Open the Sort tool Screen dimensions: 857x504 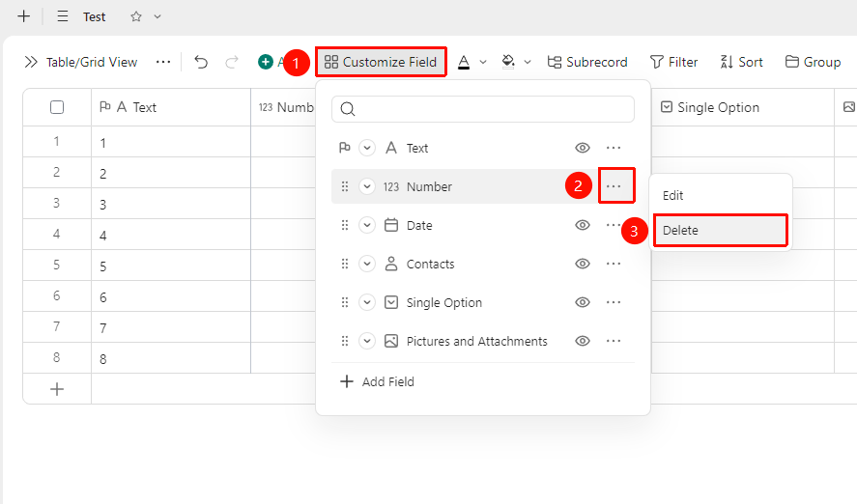pyautogui.click(x=741, y=62)
